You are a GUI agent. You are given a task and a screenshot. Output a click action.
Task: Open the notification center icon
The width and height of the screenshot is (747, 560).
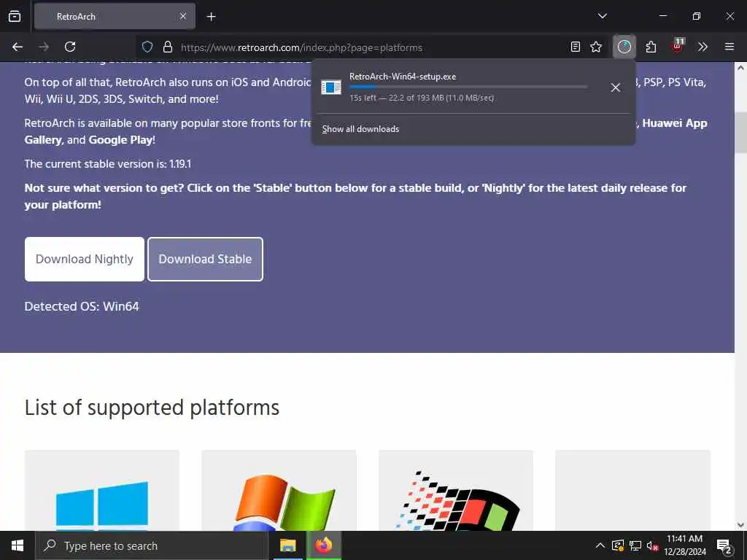[724, 546]
